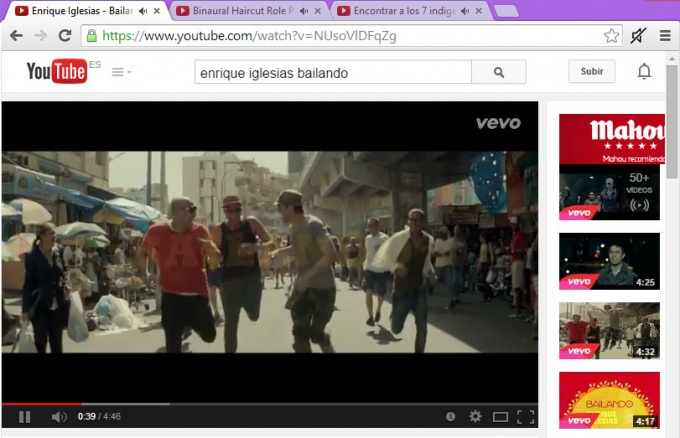680x438 pixels.
Task: Click the audio indicator on the Encontrar tab
Action: (x=465, y=11)
